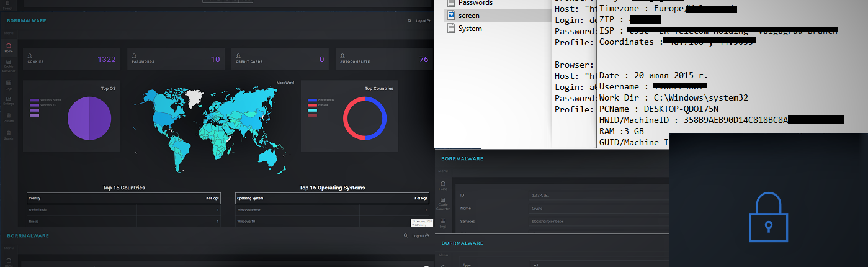Click the Search icon in the top-left corner
The image size is (868, 267).
coord(7,5)
